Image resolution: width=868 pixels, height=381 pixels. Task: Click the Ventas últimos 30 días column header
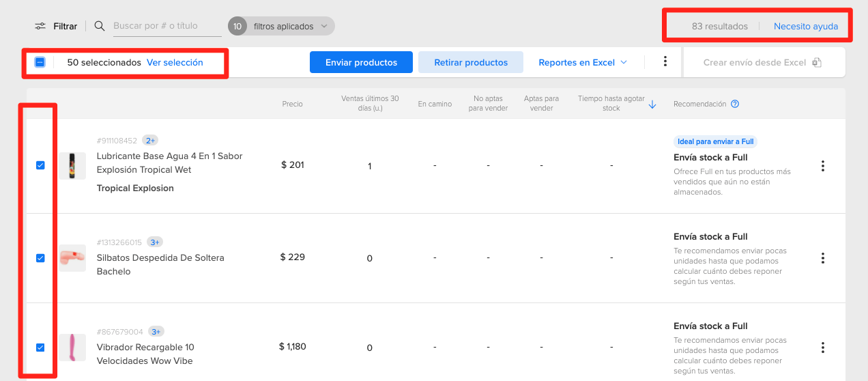[370, 103]
